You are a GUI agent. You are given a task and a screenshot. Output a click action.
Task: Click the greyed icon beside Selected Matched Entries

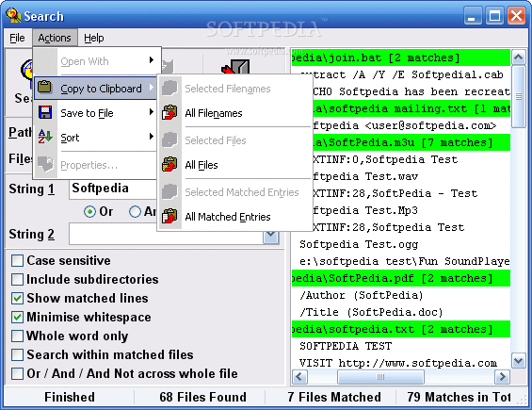point(169,191)
